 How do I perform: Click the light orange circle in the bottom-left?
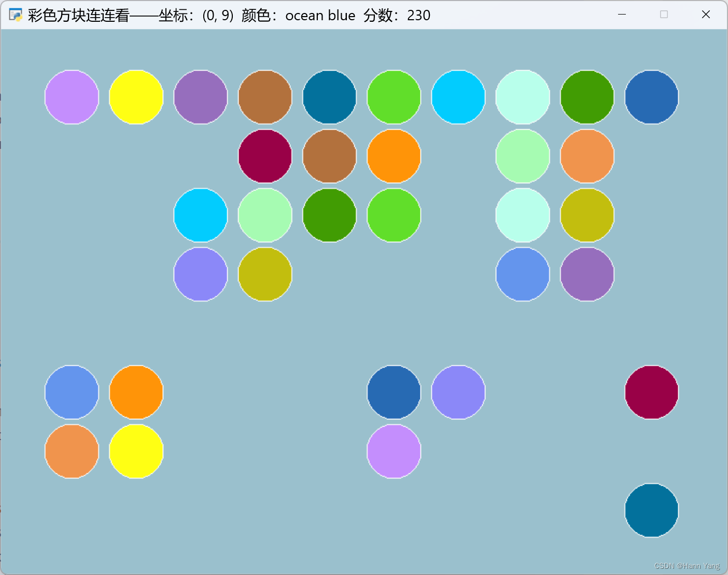pos(72,451)
